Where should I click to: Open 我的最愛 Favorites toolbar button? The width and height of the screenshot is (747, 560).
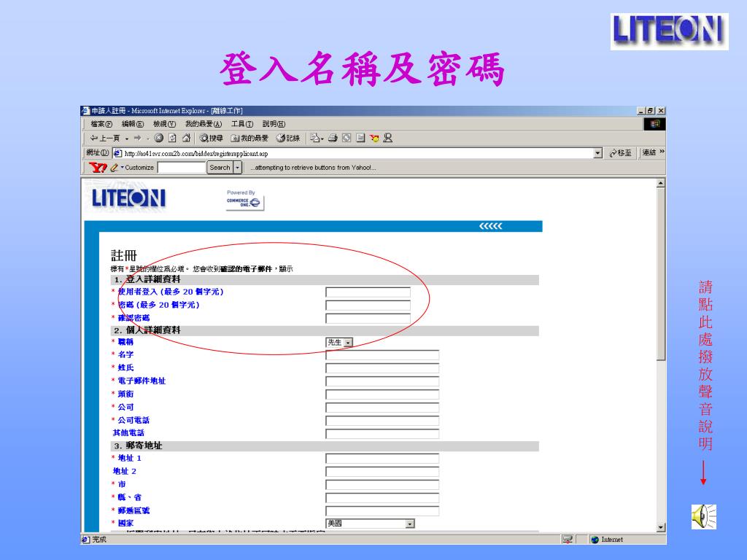[249, 138]
